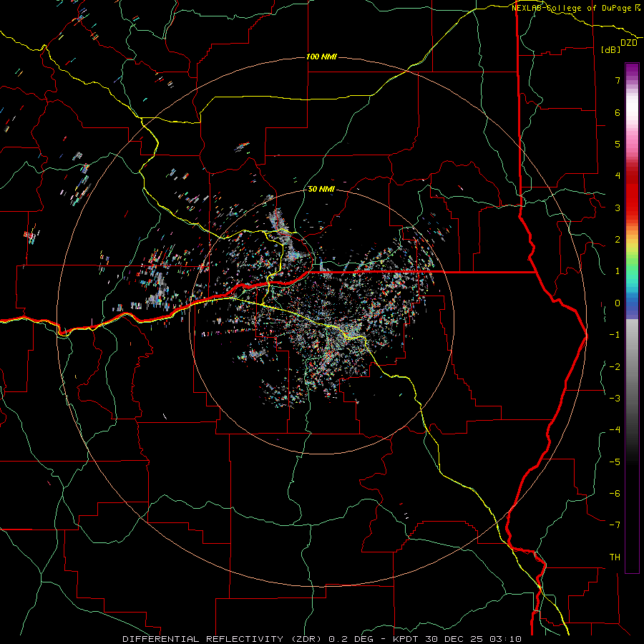Pick the yellow band of the color bar

pos(632,246)
